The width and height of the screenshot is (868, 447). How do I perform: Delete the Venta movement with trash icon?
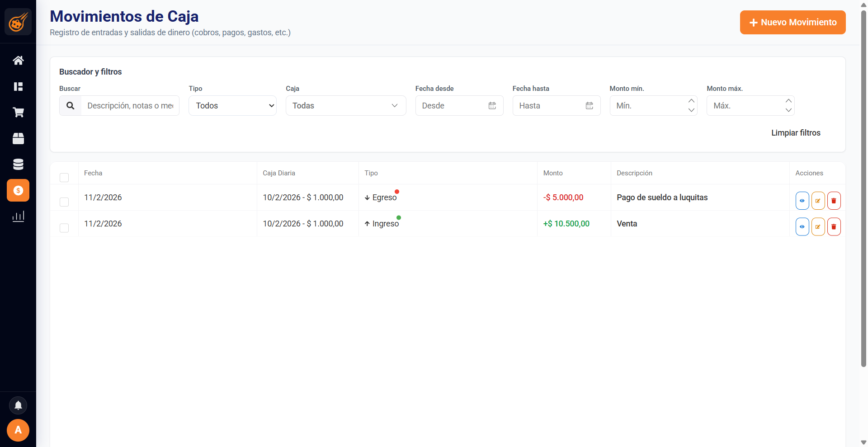(834, 227)
